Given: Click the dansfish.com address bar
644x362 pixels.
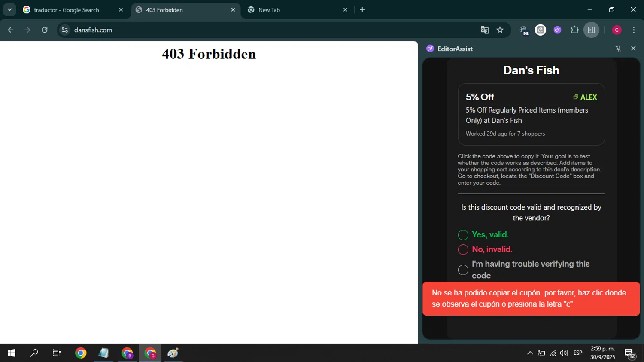Looking at the screenshot, I should pos(275,30).
